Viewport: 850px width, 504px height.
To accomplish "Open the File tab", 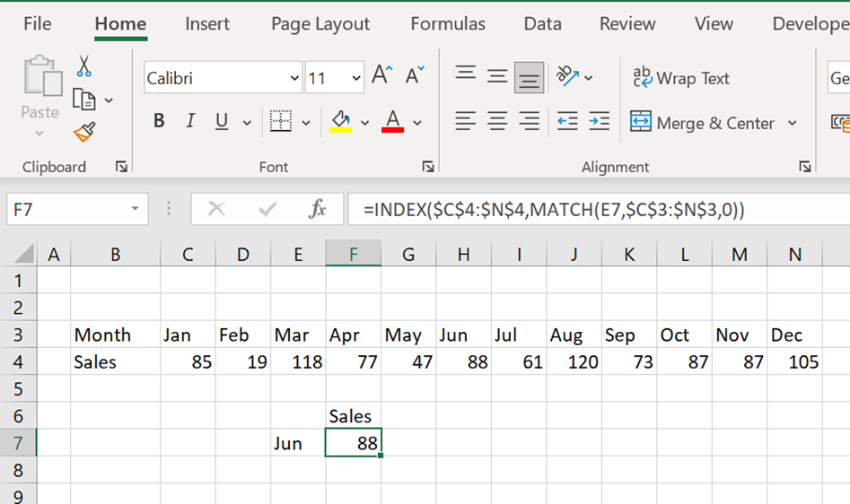I will coord(38,24).
